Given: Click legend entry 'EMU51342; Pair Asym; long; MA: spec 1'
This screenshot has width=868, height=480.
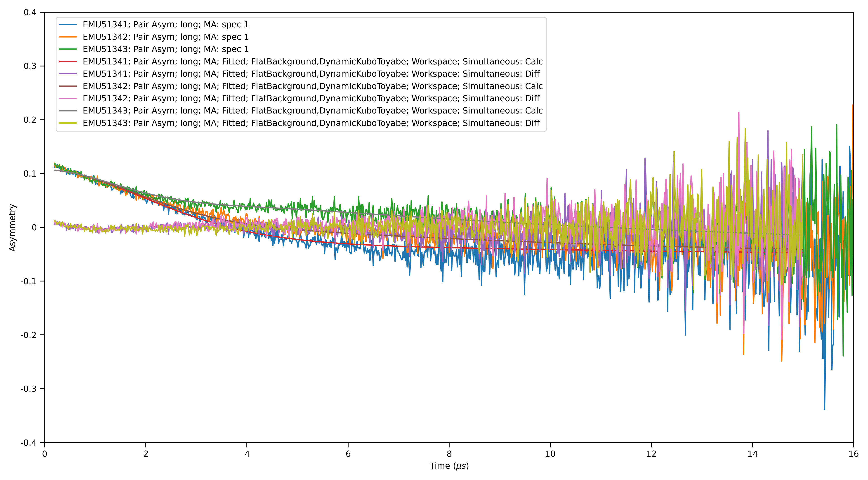Looking at the screenshot, I should click(154, 37).
